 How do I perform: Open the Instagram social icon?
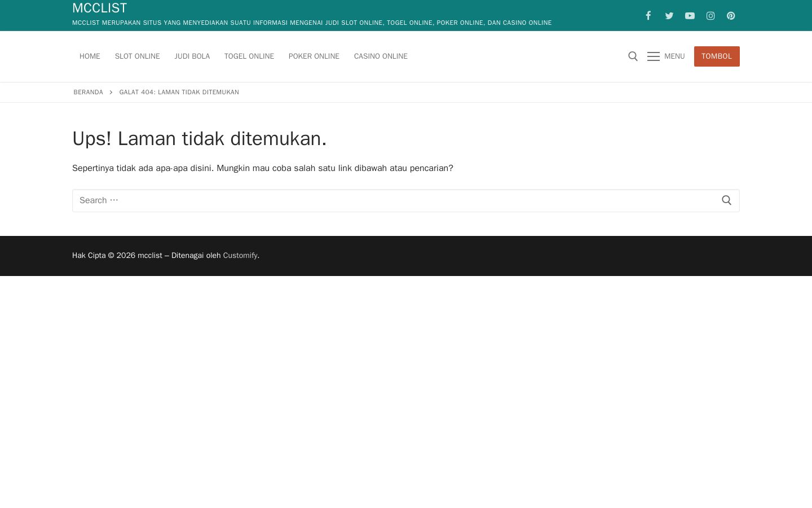(x=710, y=16)
